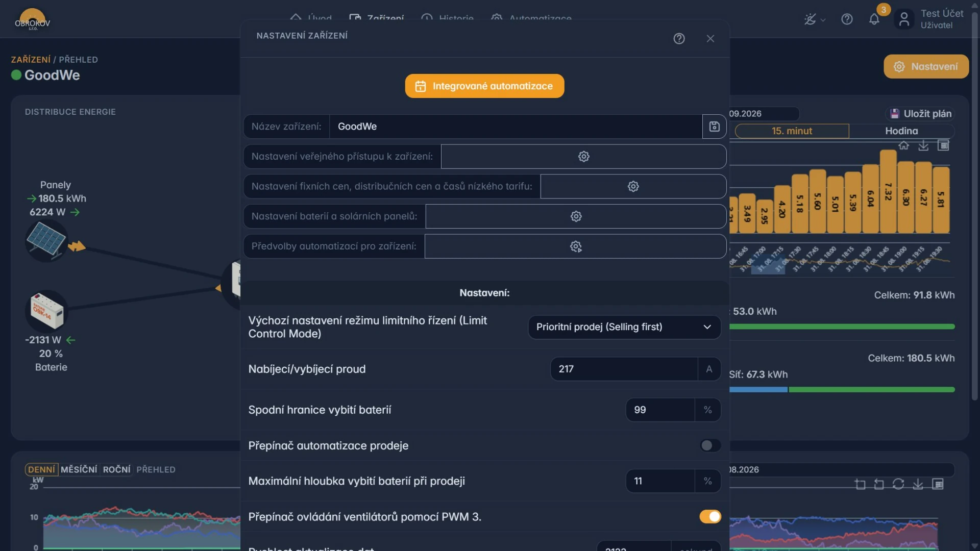Select the 15. minut interval

coord(792,131)
